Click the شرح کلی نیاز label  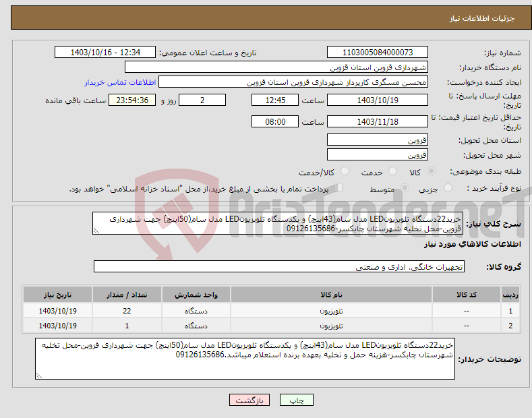[494, 224]
